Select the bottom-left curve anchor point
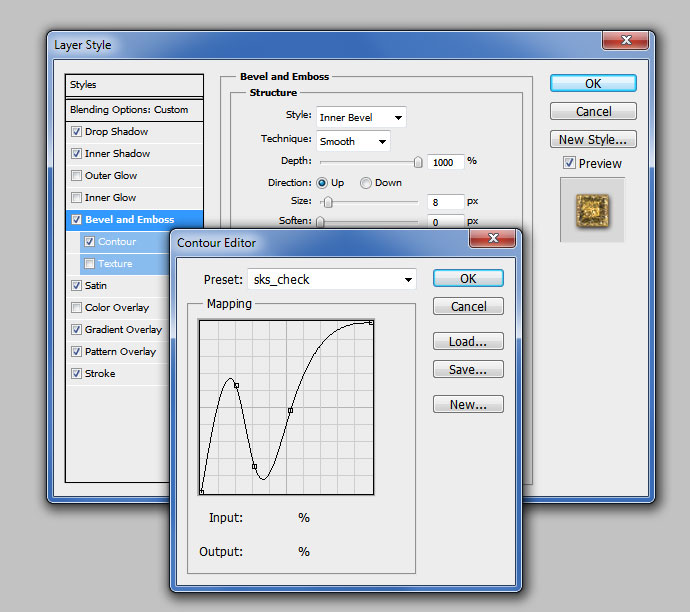 coord(202,491)
